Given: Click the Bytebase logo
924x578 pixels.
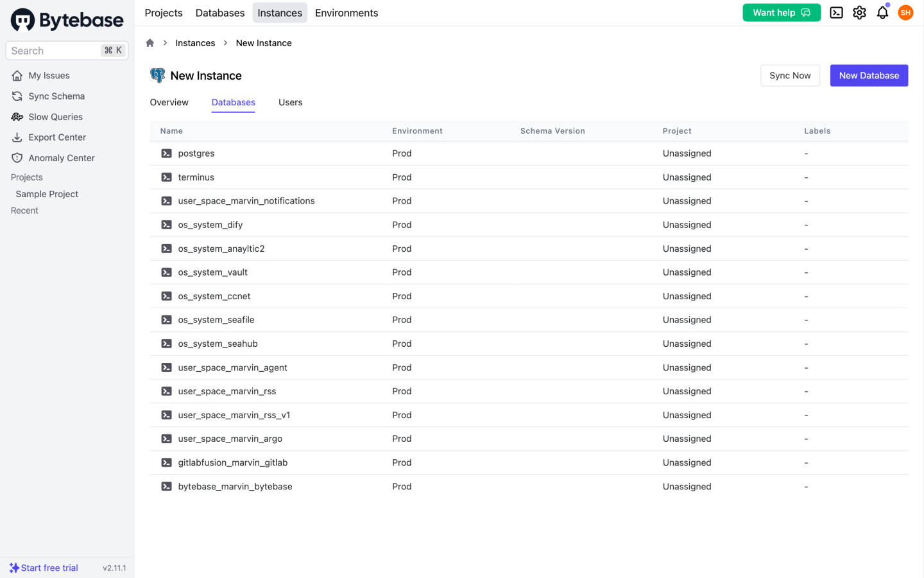Looking at the screenshot, I should (x=67, y=20).
